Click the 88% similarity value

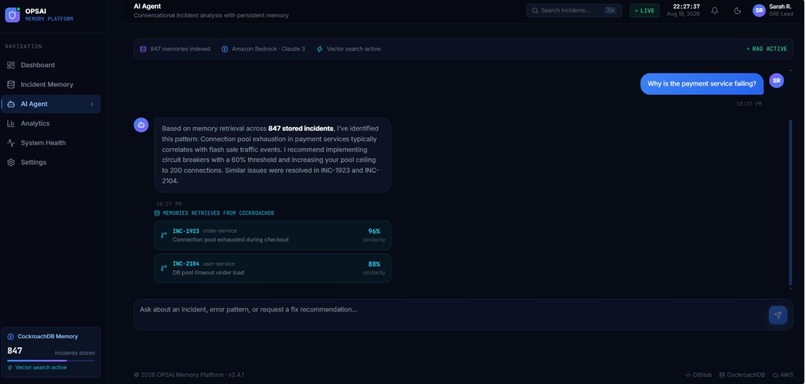[374, 264]
